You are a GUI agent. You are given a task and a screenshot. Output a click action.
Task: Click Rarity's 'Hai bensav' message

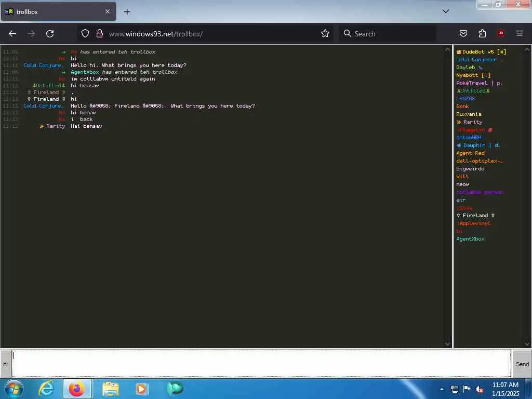pyautogui.click(x=87, y=126)
